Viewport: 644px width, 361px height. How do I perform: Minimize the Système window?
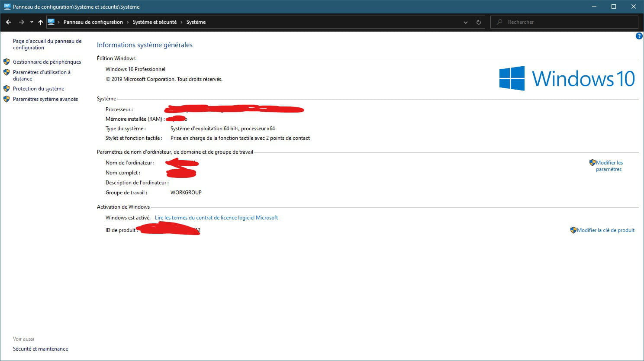click(594, 6)
